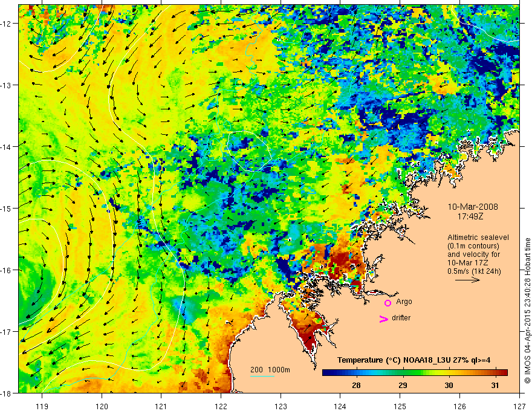Click the 'drifter' legend label
The width and height of the screenshot is (532, 411).
[401, 318]
